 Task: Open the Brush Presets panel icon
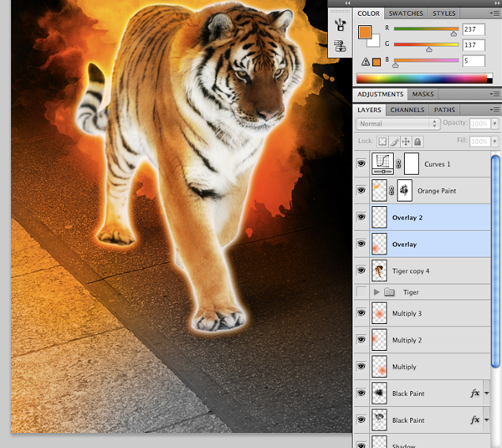coord(340,25)
